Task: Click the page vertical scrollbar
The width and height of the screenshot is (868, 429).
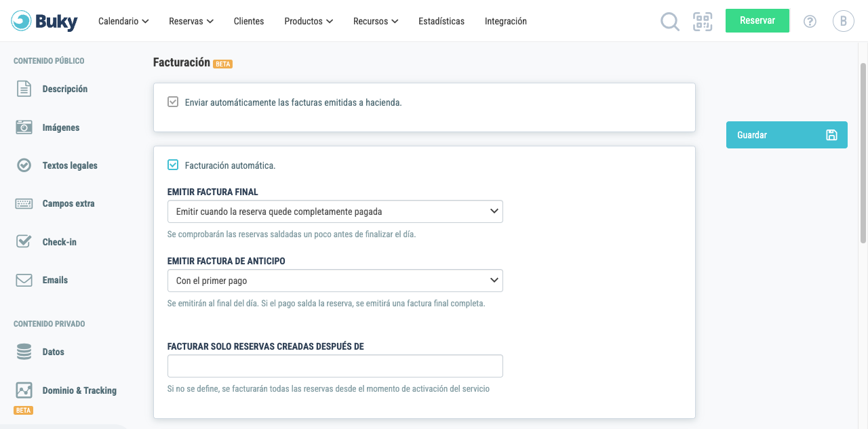Action: 863,152
